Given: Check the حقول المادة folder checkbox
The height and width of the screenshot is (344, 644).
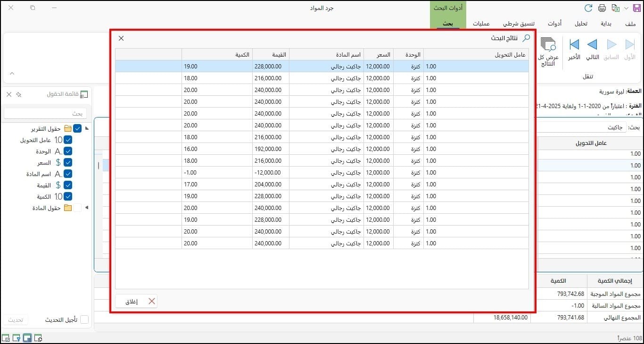Looking at the screenshot, I should point(77,208).
